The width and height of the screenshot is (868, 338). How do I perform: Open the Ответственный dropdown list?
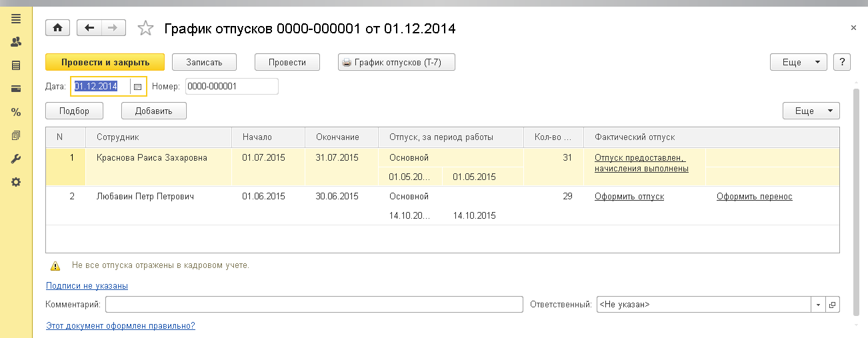(x=819, y=305)
